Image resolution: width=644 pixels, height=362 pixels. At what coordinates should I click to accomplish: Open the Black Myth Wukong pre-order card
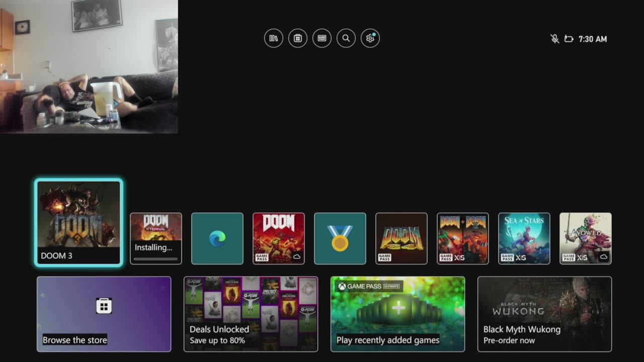544,314
